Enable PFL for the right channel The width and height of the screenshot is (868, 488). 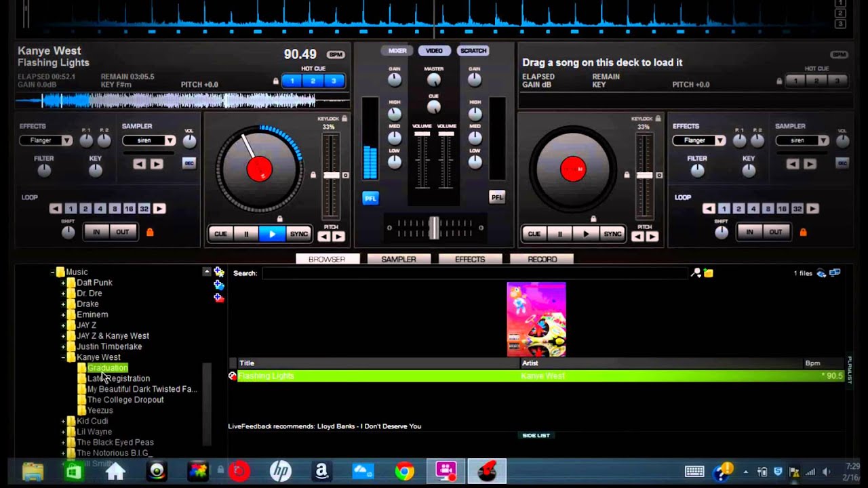click(497, 197)
